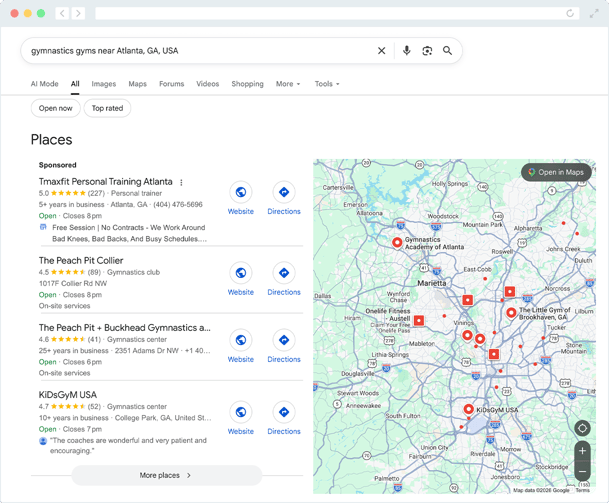Click the Marietta label on the map

click(x=432, y=283)
